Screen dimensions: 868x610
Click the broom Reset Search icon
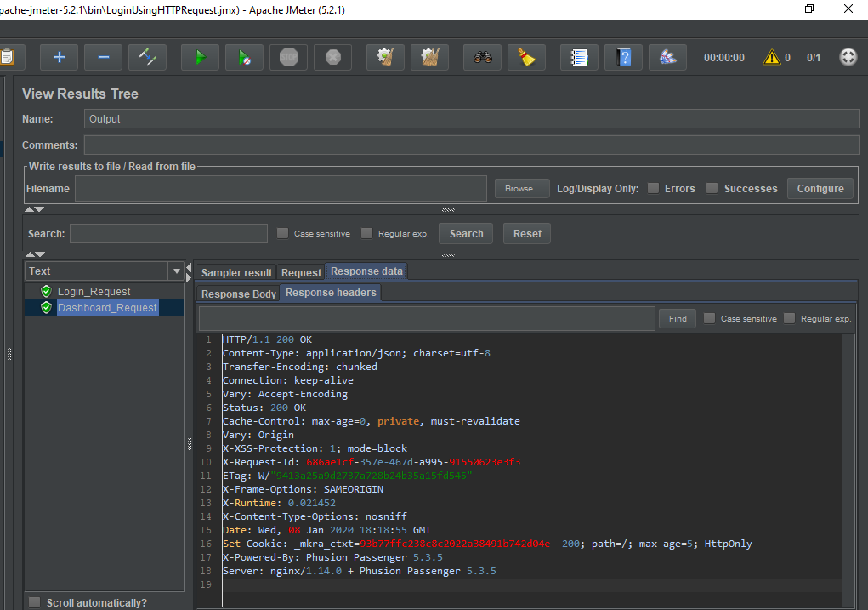[526, 58]
